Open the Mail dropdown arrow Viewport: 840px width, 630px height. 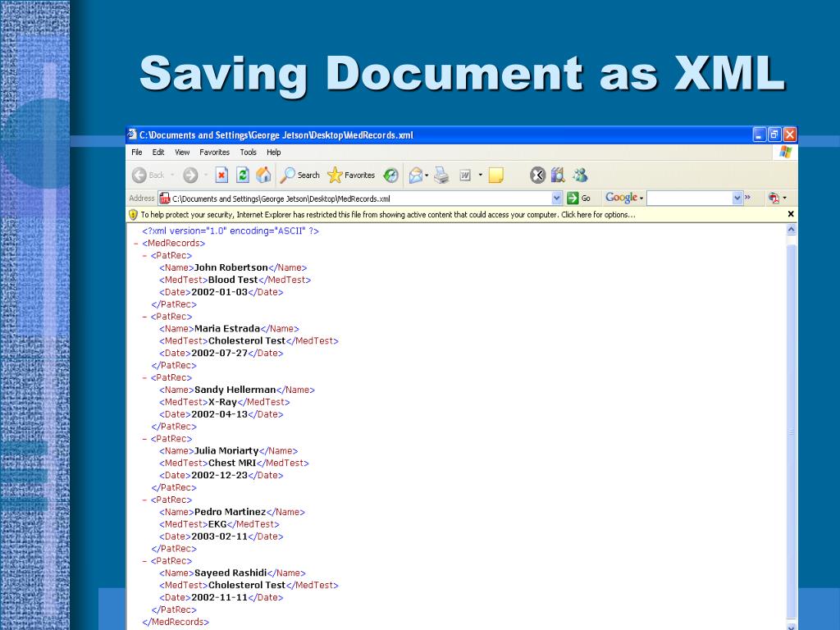pos(427,176)
